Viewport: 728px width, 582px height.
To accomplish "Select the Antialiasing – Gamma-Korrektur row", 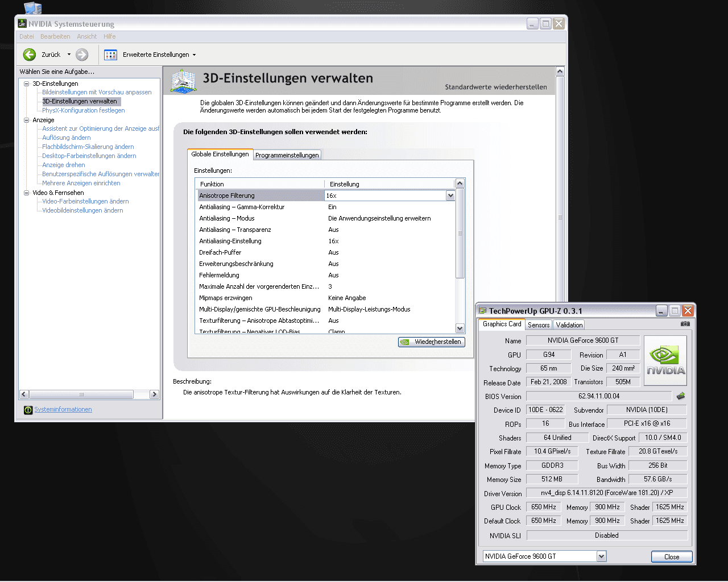I will [x=326, y=207].
